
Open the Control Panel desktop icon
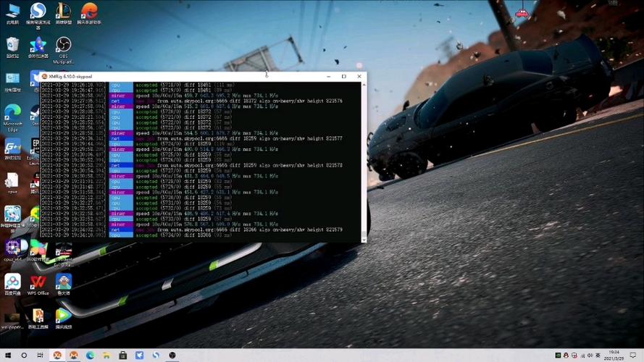tap(13, 82)
